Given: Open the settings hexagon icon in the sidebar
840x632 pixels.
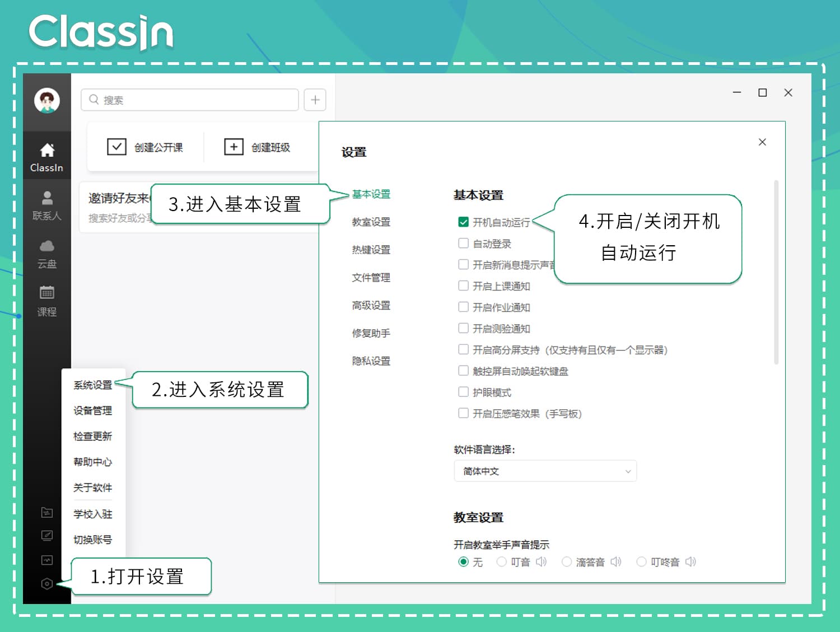Looking at the screenshot, I should pyautogui.click(x=47, y=584).
